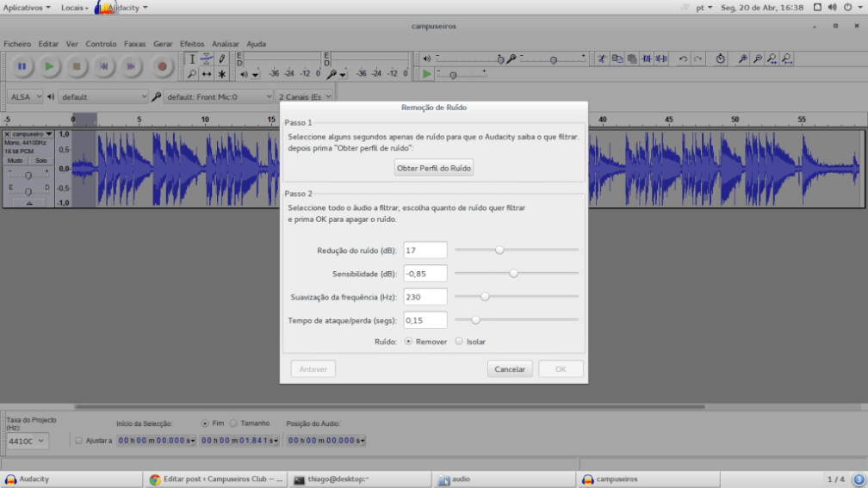
Task: Open the Analisar menu
Action: click(226, 44)
